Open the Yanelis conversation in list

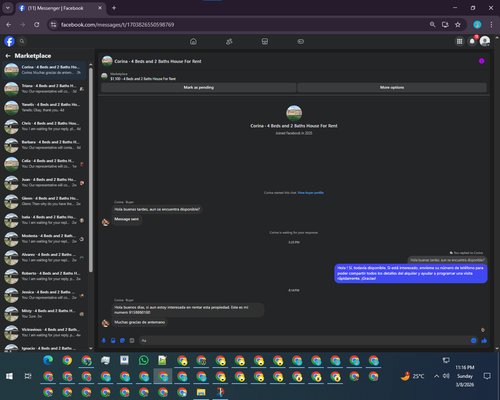[x=44, y=107]
